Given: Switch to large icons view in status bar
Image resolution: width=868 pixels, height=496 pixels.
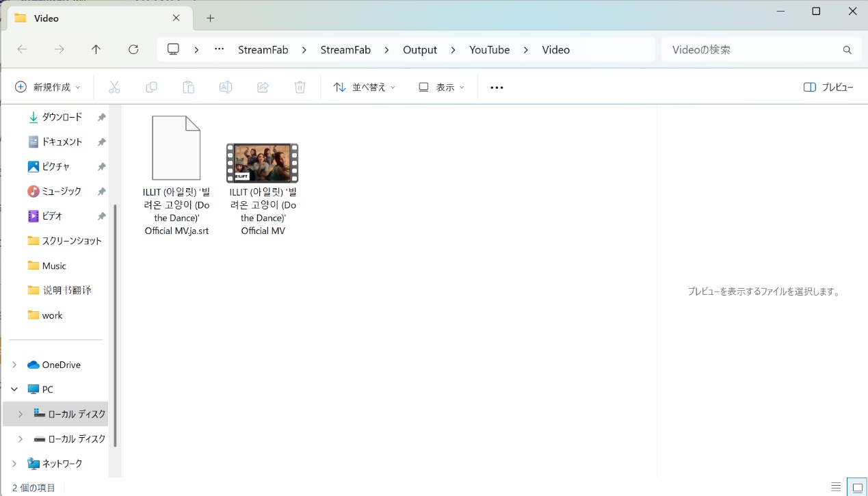Looking at the screenshot, I should [856, 487].
